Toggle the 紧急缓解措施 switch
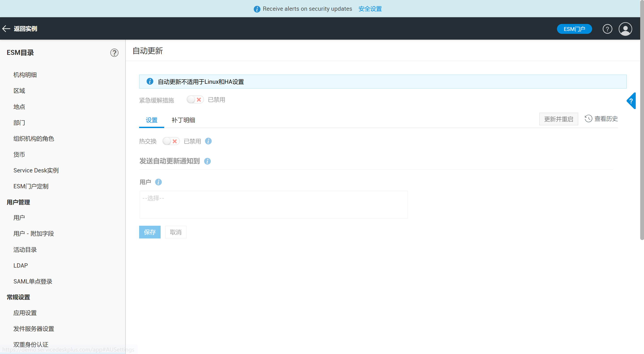The height and width of the screenshot is (354, 644). click(195, 100)
